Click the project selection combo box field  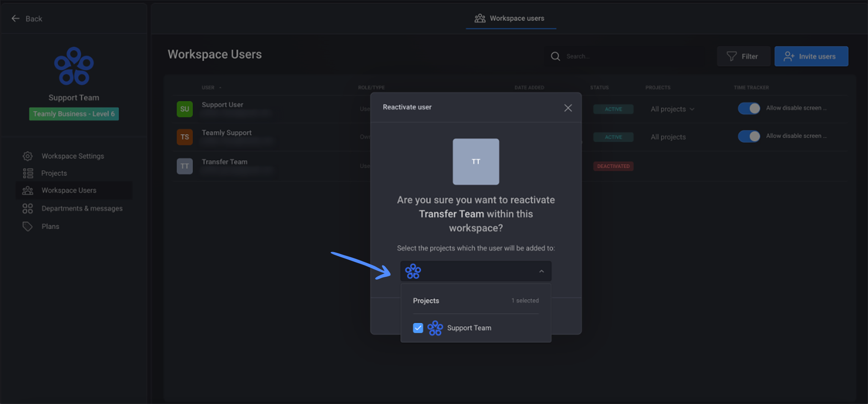tap(476, 271)
